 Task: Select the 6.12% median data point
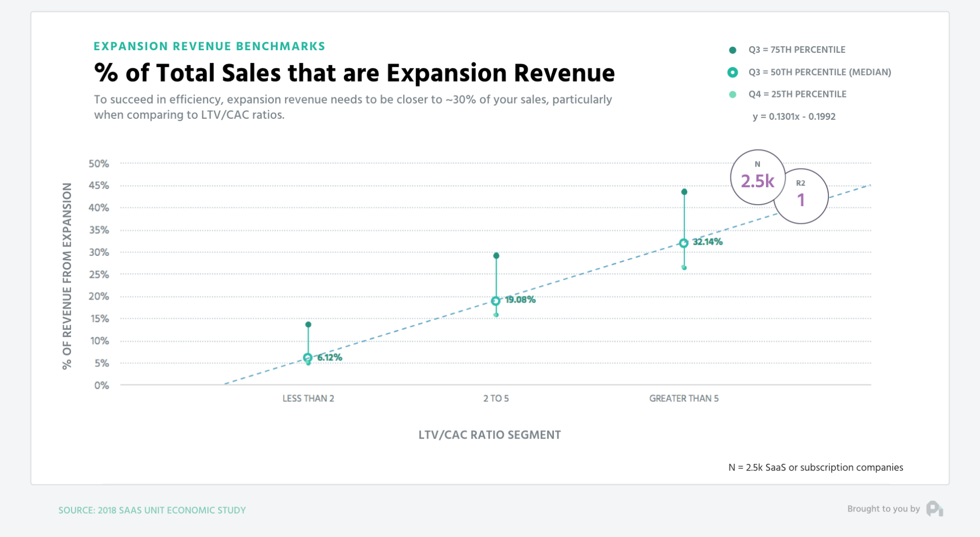(x=308, y=358)
